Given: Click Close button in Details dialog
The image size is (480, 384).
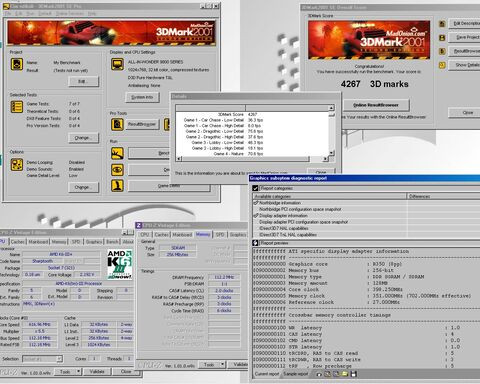Looking at the screenshot, I should tap(321, 172).
